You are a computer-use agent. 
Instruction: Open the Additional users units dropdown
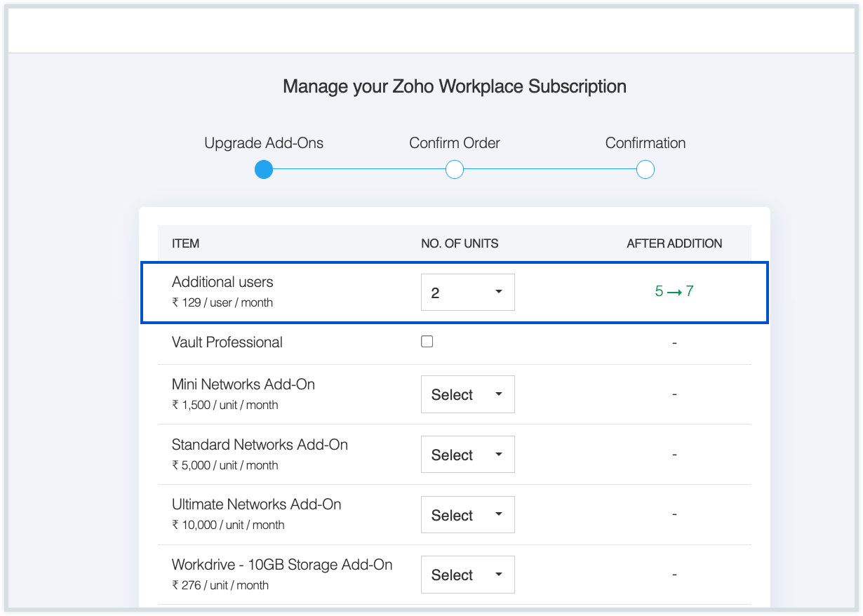pos(467,293)
